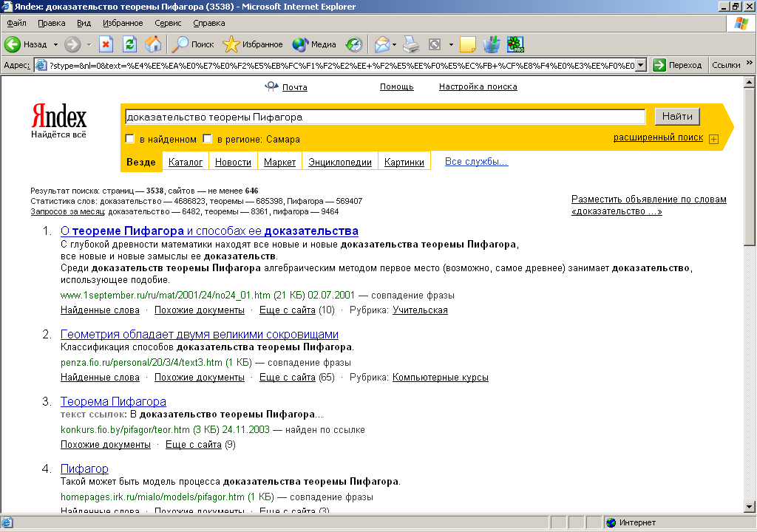Image resolution: width=757 pixels, height=532 pixels.
Task: Switch to the Картинки tab
Action: pos(404,163)
